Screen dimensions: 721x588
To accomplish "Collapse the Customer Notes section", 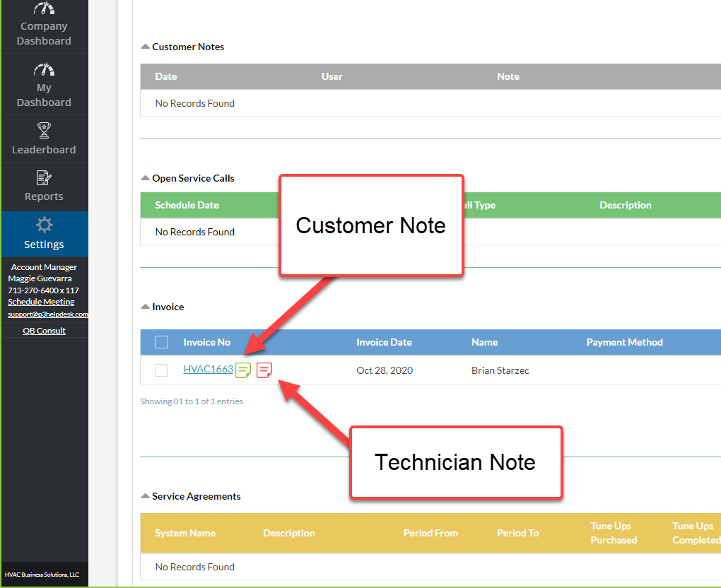I will click(x=146, y=47).
